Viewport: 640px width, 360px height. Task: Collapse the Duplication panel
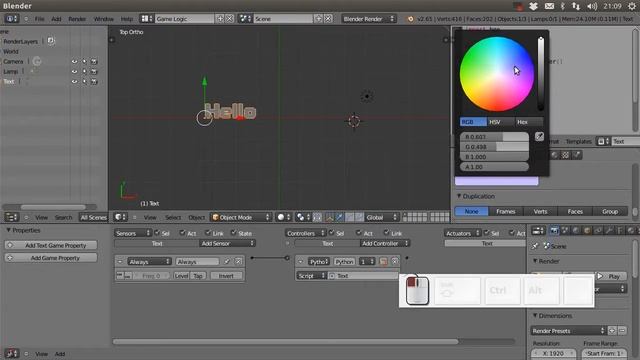point(459,196)
